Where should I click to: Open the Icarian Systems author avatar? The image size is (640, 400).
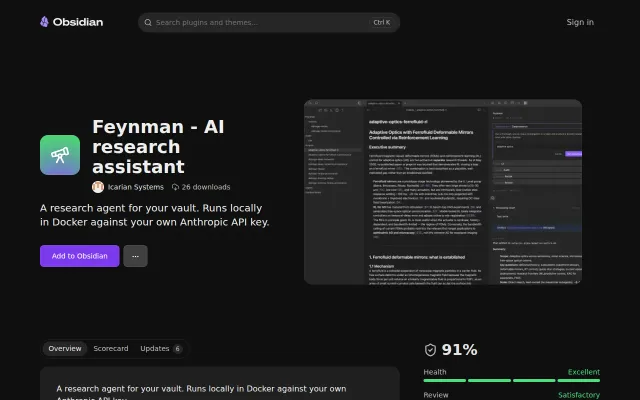(x=98, y=187)
